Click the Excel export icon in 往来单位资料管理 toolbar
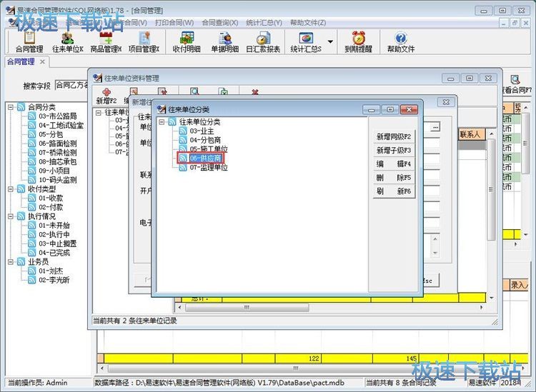 click(x=223, y=91)
